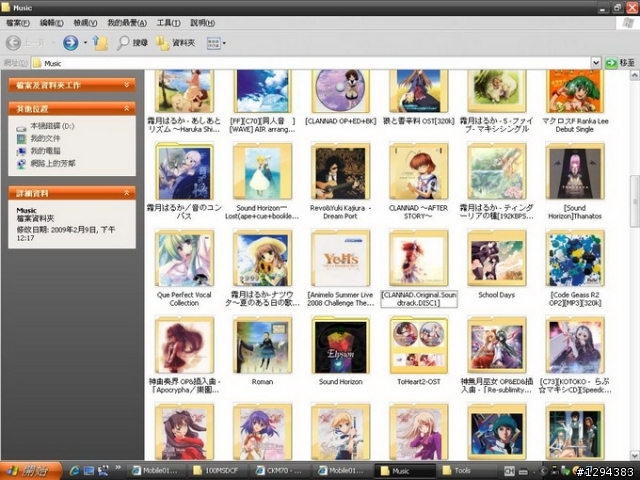Click the Show Desktop Quick Launch icon
Screen dimensions: 640x480
pos(89,471)
